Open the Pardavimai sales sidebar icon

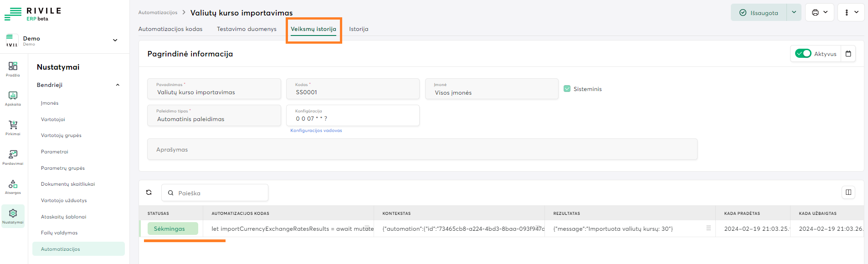13,157
